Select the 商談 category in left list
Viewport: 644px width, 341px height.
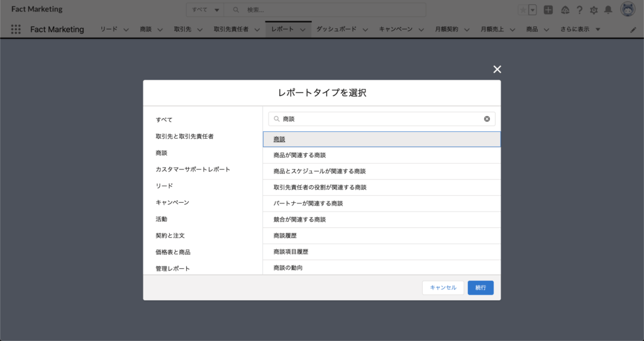pyautogui.click(x=162, y=153)
